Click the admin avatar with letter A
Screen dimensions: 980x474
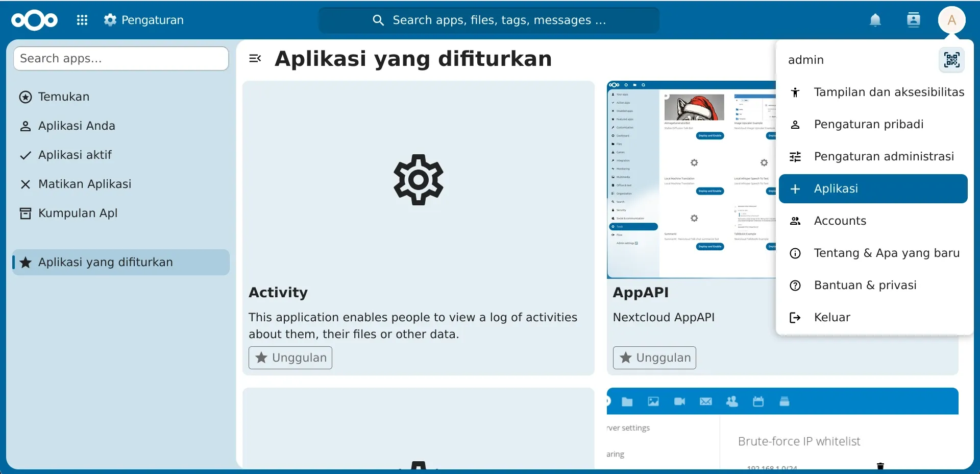coord(952,20)
